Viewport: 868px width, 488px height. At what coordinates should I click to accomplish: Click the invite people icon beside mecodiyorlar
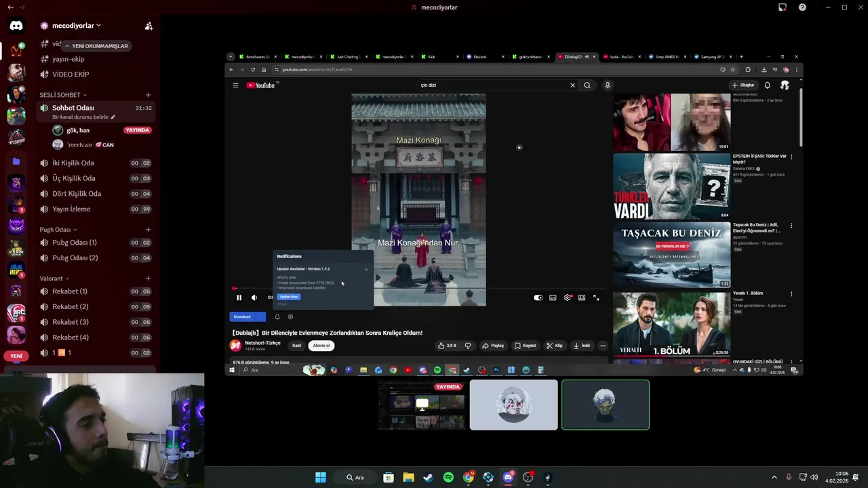click(149, 26)
